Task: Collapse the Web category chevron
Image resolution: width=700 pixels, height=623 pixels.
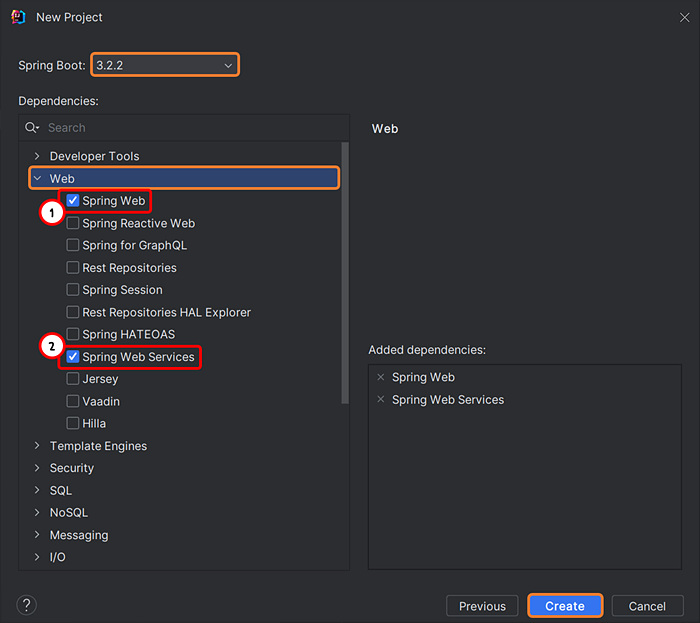Action: coord(37,179)
